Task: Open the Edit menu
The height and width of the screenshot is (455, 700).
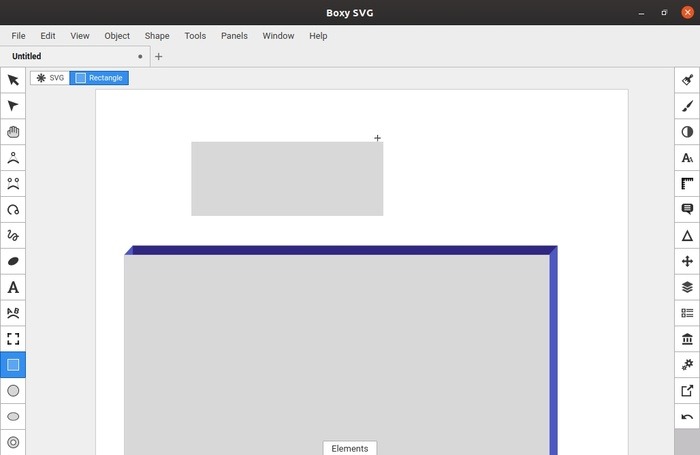Action: tap(48, 36)
